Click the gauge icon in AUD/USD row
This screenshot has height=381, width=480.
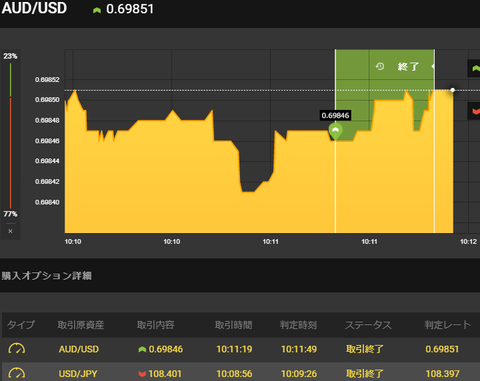(17, 349)
